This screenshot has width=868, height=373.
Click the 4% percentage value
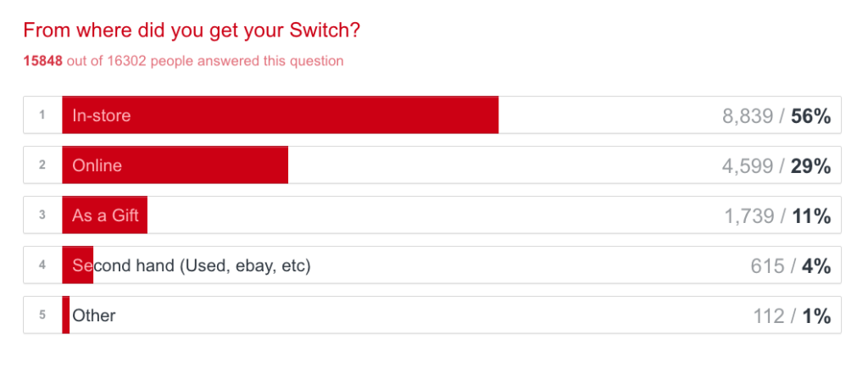point(816,266)
